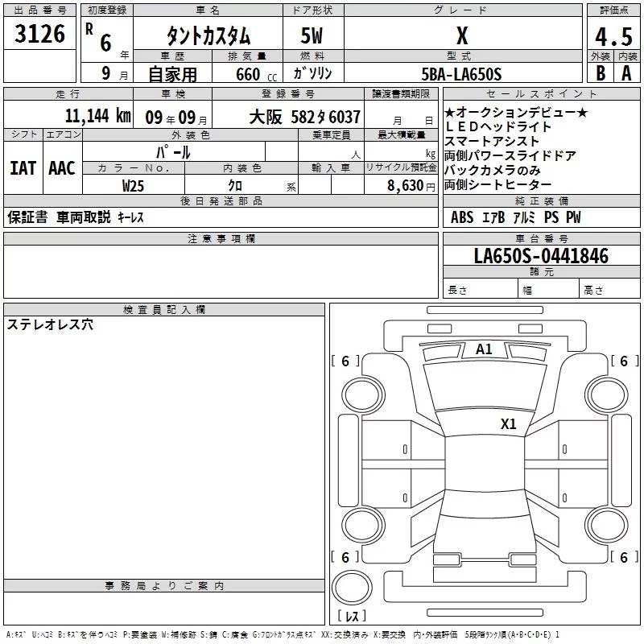Click the キーレス entry
This screenshot has width=644, height=644.
[131, 217]
